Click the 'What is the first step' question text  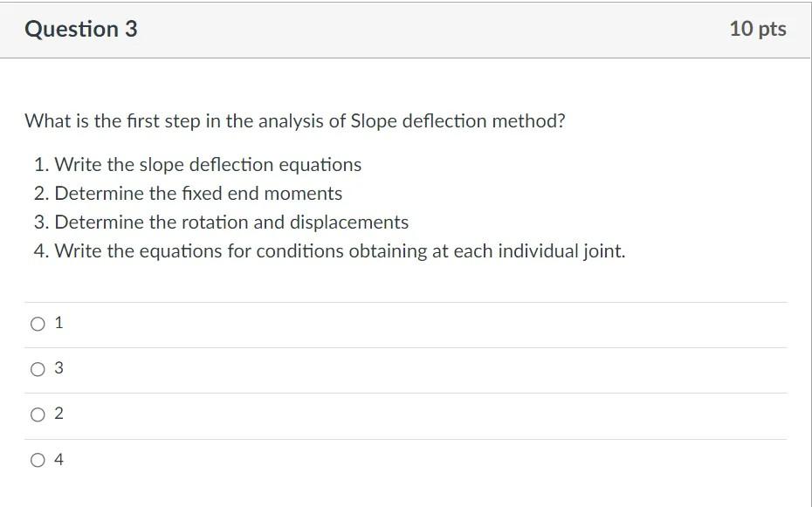294,121
